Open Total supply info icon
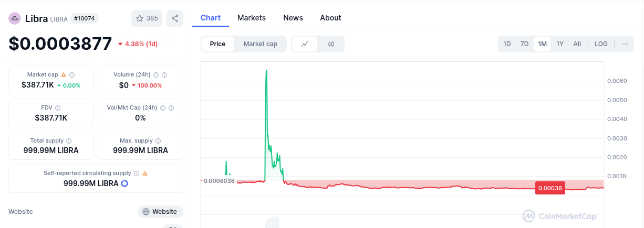Image resolution: width=644 pixels, height=228 pixels. pos(69,141)
